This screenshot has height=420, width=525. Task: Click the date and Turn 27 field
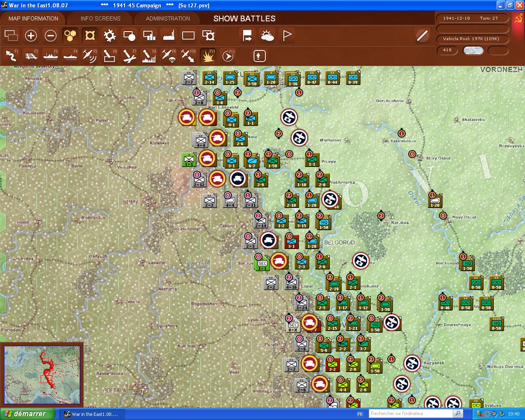click(472, 18)
